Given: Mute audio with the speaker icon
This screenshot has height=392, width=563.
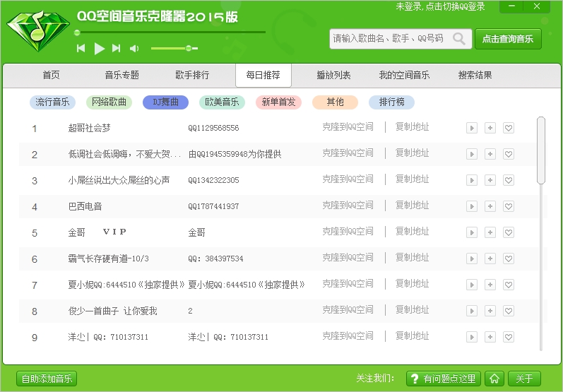Looking at the screenshot, I should 134,49.
